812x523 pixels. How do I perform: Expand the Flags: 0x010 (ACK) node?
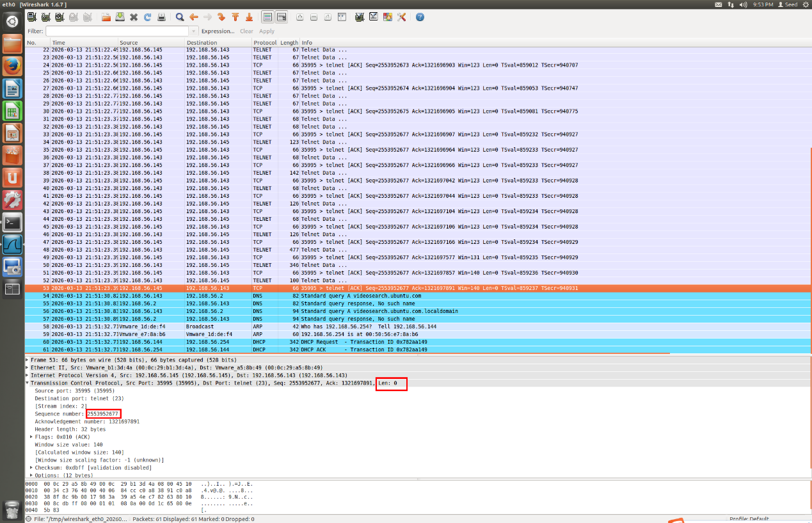[31, 437]
